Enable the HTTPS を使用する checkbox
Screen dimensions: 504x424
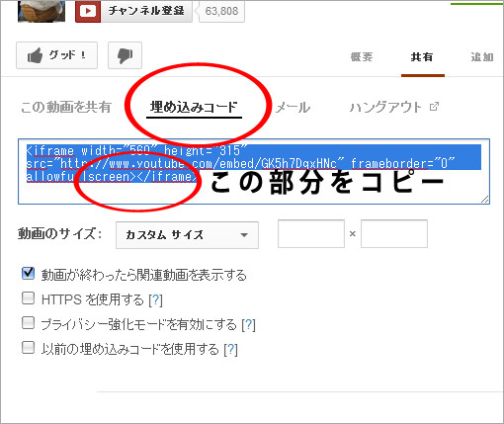pyautogui.click(x=28, y=297)
